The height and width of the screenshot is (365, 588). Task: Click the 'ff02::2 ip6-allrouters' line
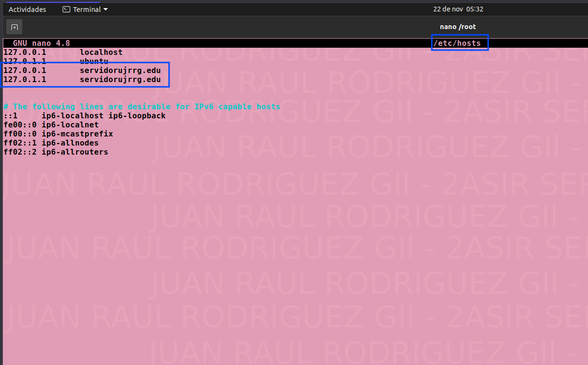coord(56,152)
